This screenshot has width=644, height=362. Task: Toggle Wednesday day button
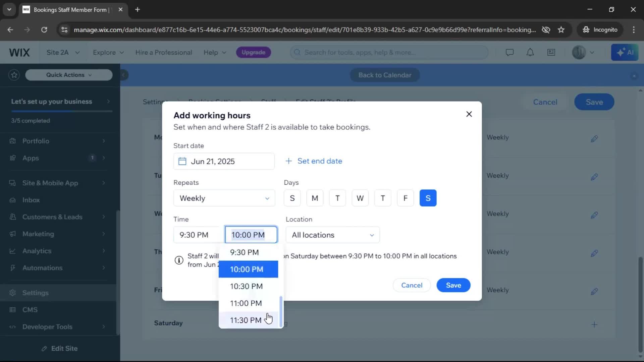[x=360, y=198]
